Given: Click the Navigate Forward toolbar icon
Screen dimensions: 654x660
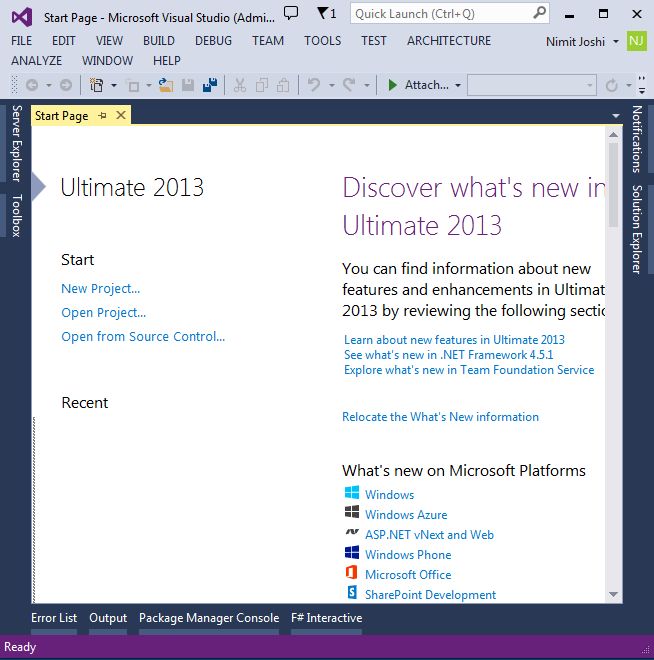Looking at the screenshot, I should point(66,85).
